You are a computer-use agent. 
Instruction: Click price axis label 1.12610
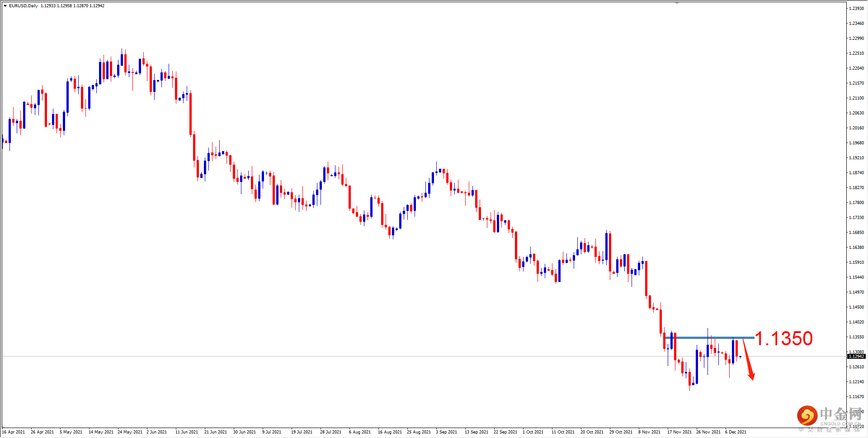(856, 367)
